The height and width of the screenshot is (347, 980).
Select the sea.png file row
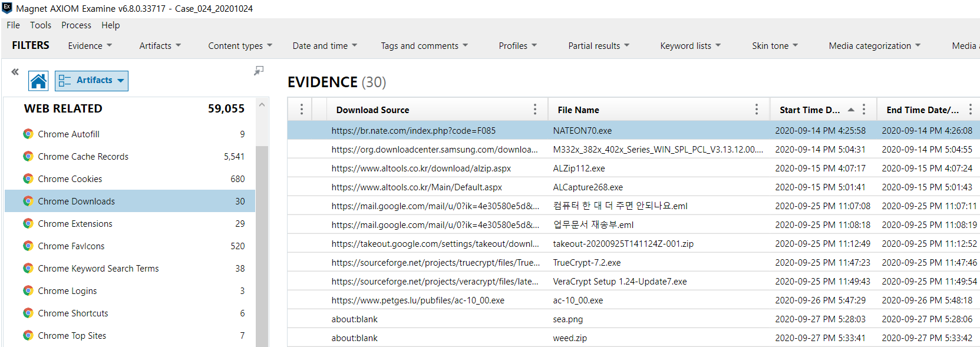633,319
